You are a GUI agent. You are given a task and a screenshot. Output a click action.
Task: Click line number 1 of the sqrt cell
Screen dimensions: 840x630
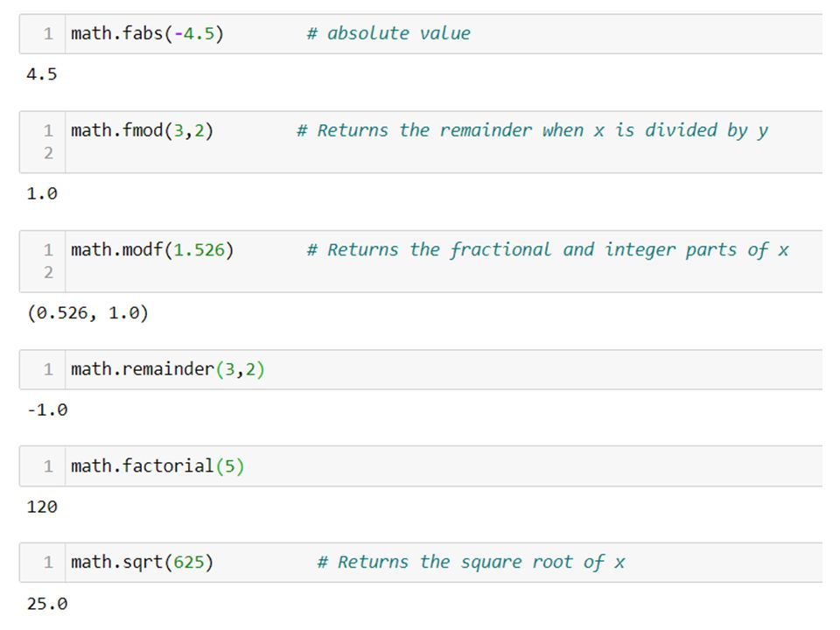coord(48,563)
